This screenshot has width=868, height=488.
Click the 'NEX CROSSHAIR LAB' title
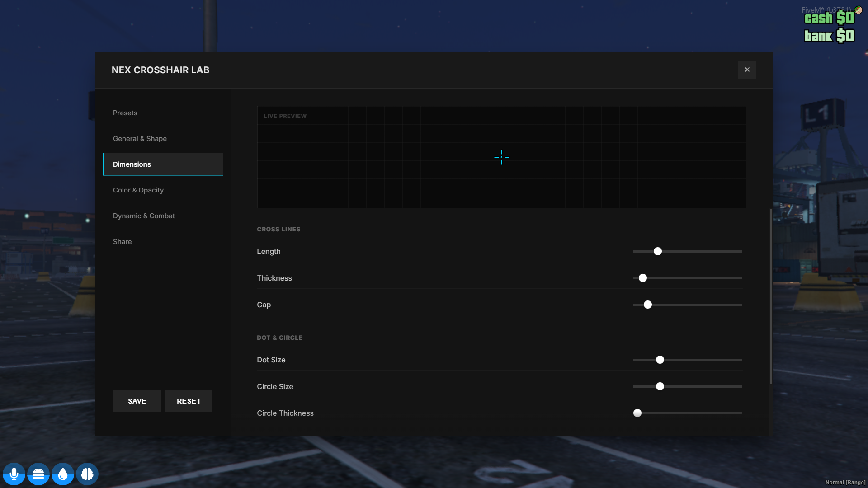(160, 70)
